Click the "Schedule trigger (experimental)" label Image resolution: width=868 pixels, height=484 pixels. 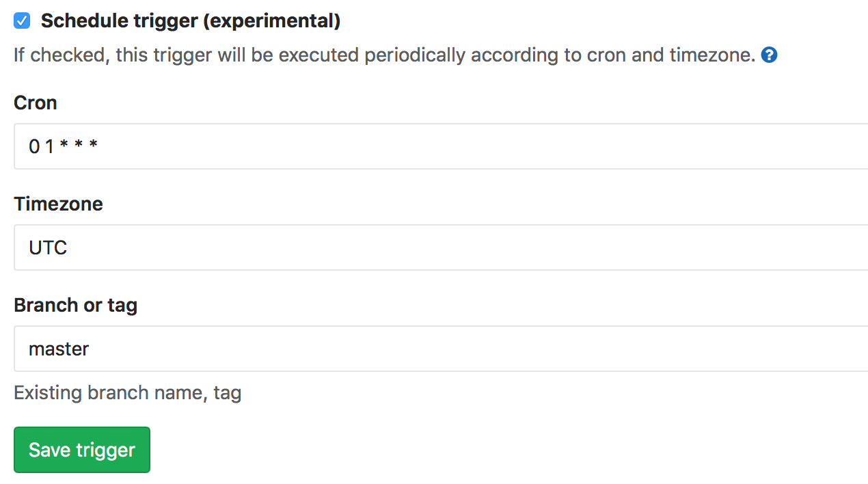(190, 21)
